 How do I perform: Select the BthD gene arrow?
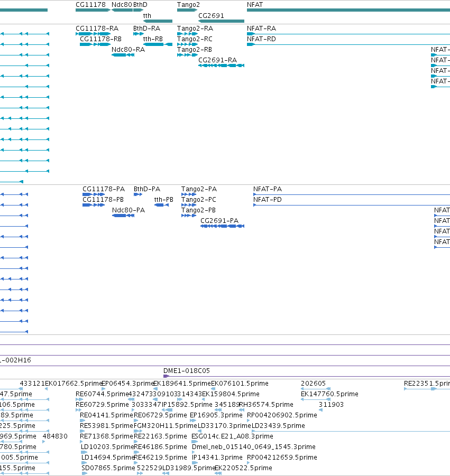138,10
